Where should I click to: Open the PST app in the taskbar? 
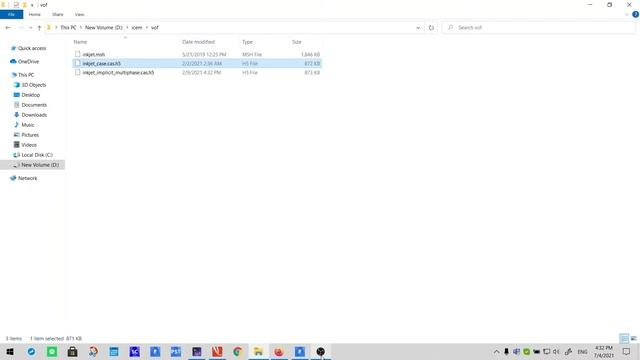point(176,351)
